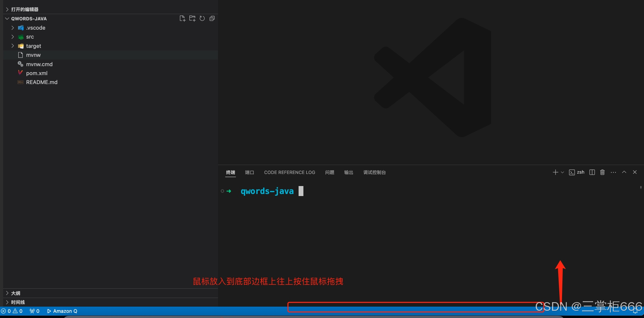Image resolution: width=644 pixels, height=318 pixels.
Task: Click the mvnw.cmd gear file icon
Action: point(20,64)
